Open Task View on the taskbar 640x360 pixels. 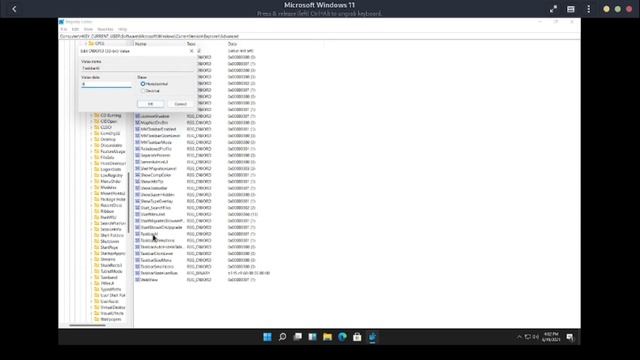click(298, 337)
